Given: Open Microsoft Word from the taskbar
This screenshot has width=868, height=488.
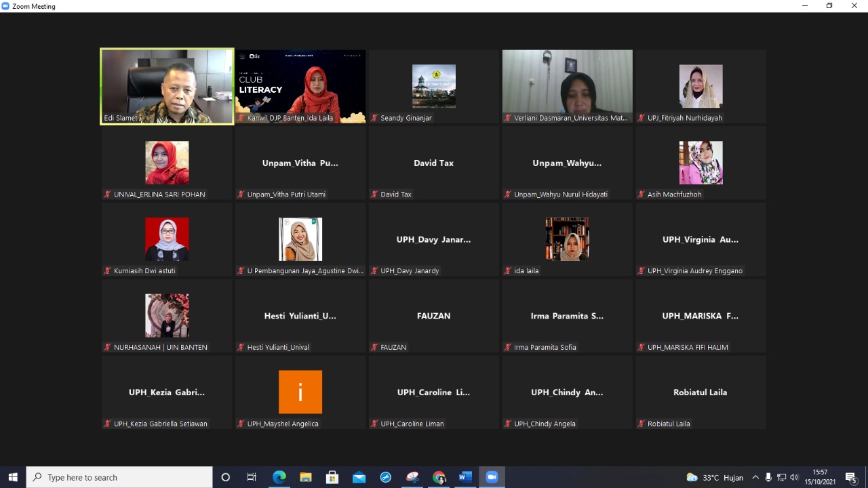Looking at the screenshot, I should 465,477.
